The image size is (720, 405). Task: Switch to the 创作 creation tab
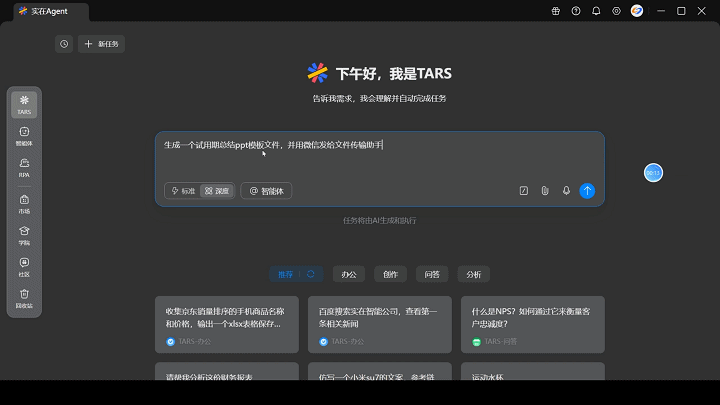pyautogui.click(x=390, y=274)
